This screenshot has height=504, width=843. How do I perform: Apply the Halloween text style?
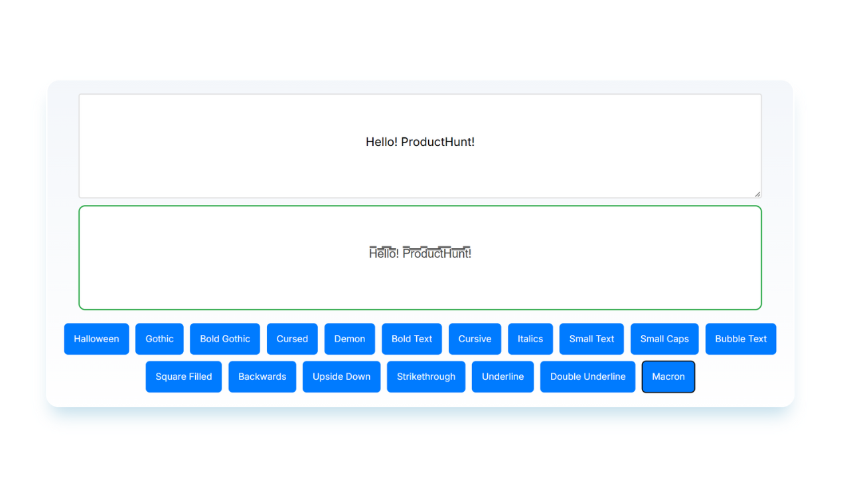coord(96,339)
